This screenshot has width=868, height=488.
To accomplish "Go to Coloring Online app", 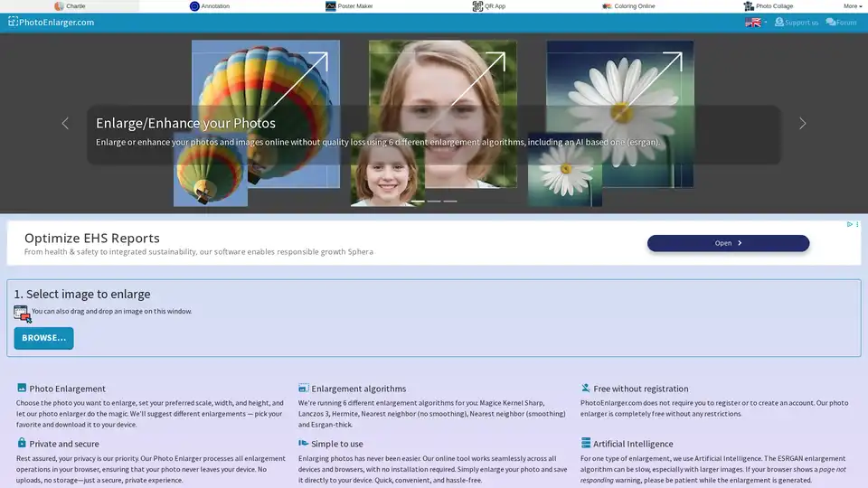I will pos(607,5).
